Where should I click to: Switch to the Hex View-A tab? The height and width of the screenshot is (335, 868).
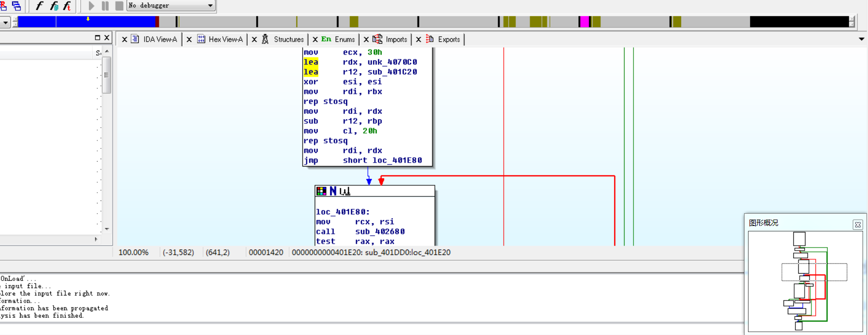226,39
